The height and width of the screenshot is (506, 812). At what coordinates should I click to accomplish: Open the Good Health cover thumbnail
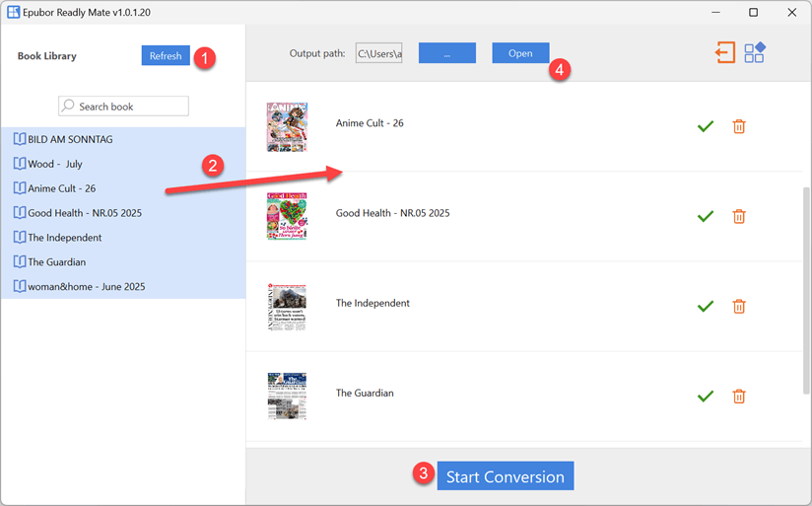click(287, 216)
